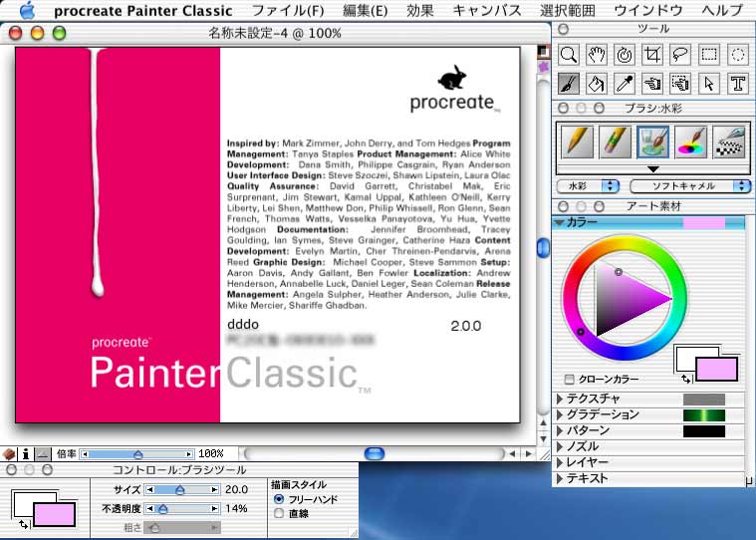The image size is (756, 540).
Task: Open the 選択範囲 menu
Action: pos(568,11)
